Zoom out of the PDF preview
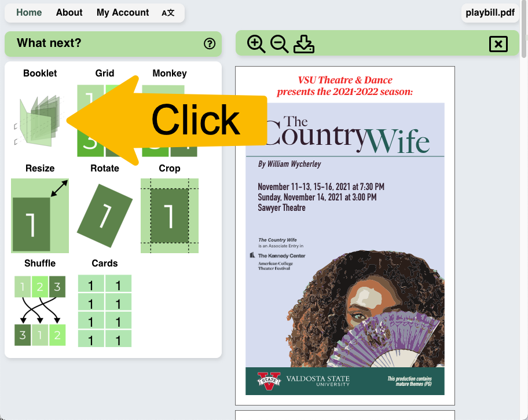Viewport: 528px width, 420px height. click(280, 44)
